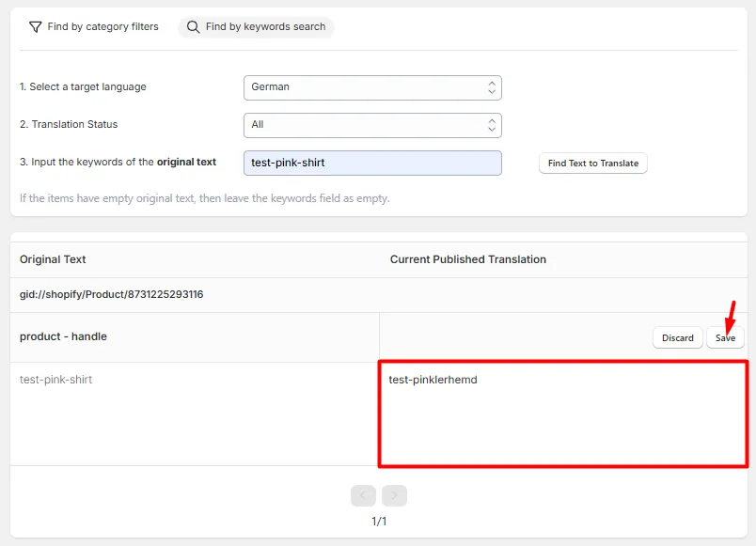756x546 pixels.
Task: Go to previous page arrow
Action: point(363,495)
